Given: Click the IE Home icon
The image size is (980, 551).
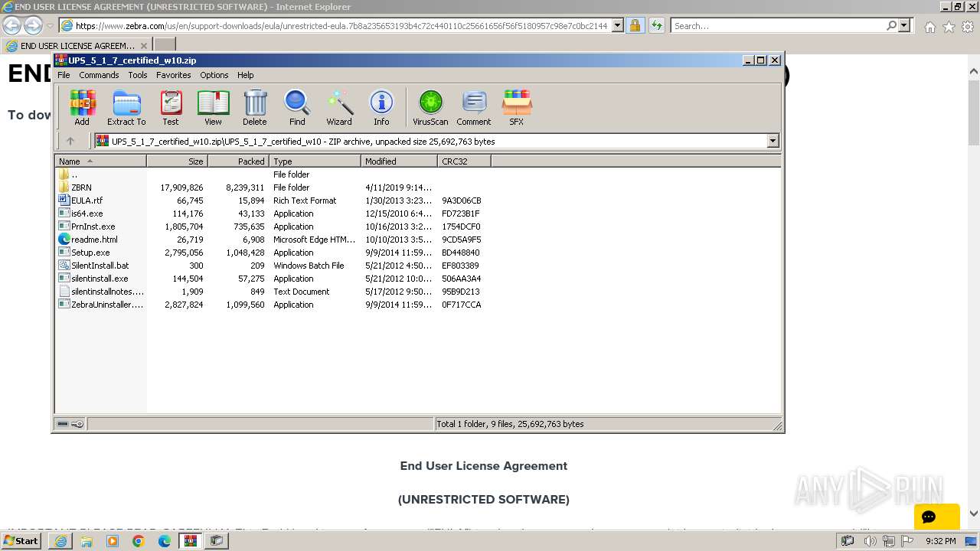Looking at the screenshot, I should (x=929, y=27).
